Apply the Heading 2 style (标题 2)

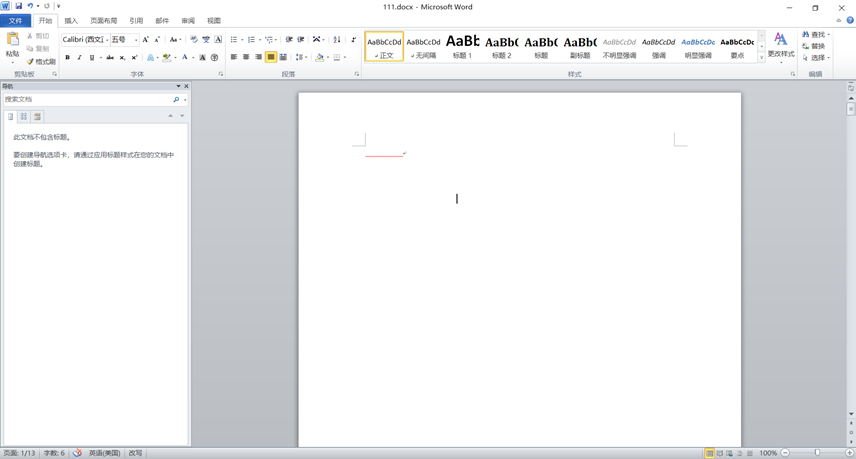point(502,46)
